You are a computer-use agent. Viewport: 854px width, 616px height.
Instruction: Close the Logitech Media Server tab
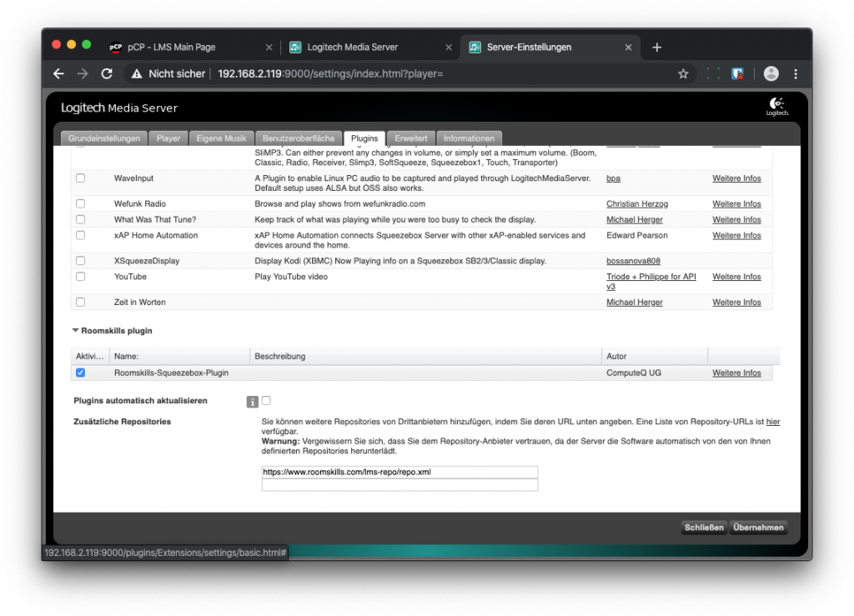(448, 48)
